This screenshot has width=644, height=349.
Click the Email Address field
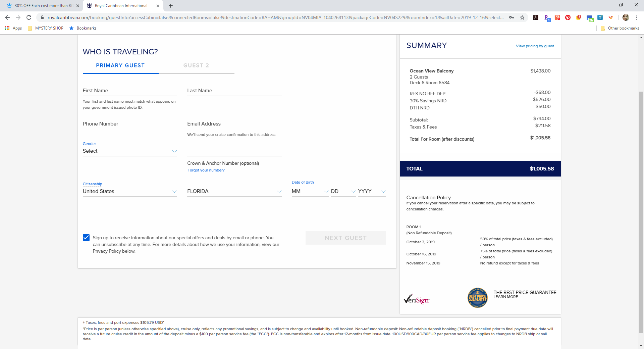pyautogui.click(x=234, y=124)
